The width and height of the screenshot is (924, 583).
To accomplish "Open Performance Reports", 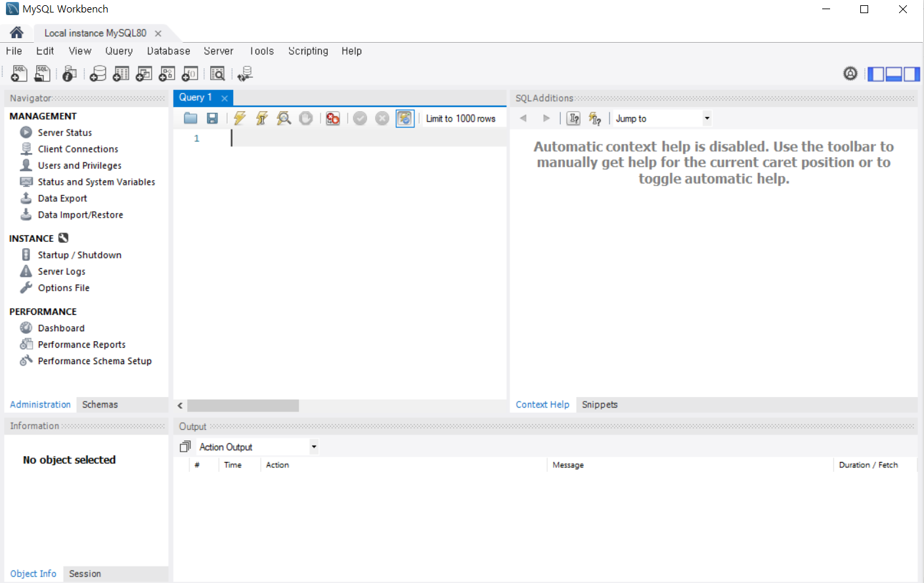I will tap(81, 344).
